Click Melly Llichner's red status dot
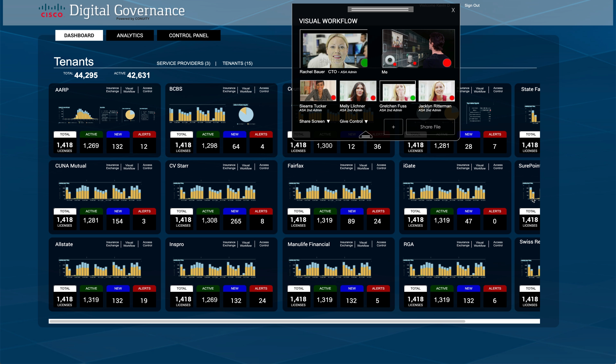616x364 pixels. (373, 98)
